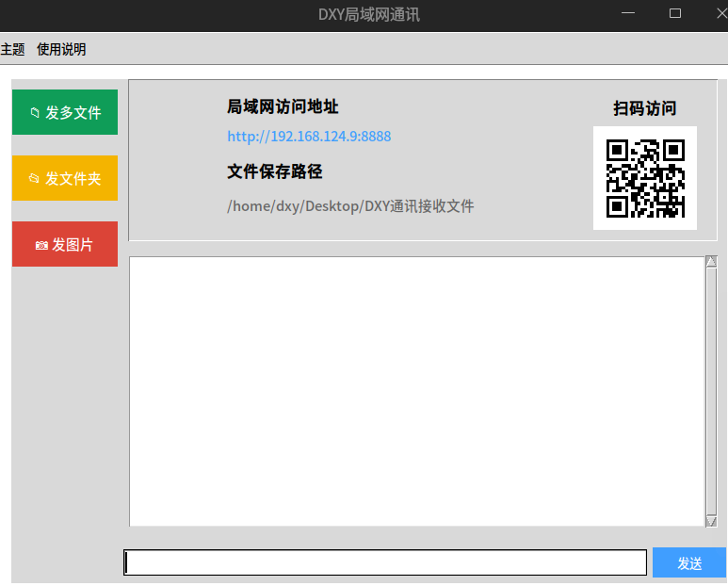Click the 发多文件 green button
The image size is (728, 586).
point(65,112)
